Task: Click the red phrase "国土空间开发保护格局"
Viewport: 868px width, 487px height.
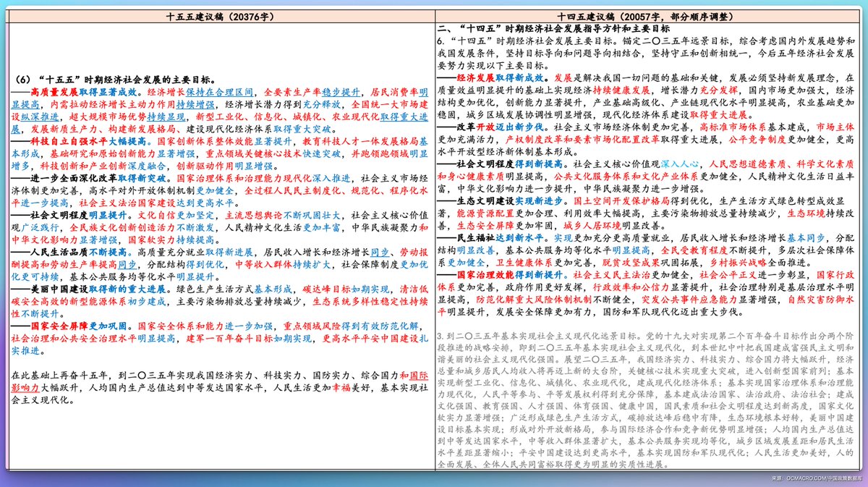Action: tap(621, 200)
